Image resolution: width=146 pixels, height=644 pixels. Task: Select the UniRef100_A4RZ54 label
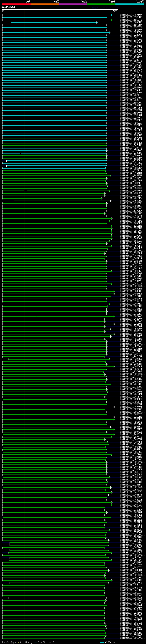pyautogui.click(x=131, y=175)
